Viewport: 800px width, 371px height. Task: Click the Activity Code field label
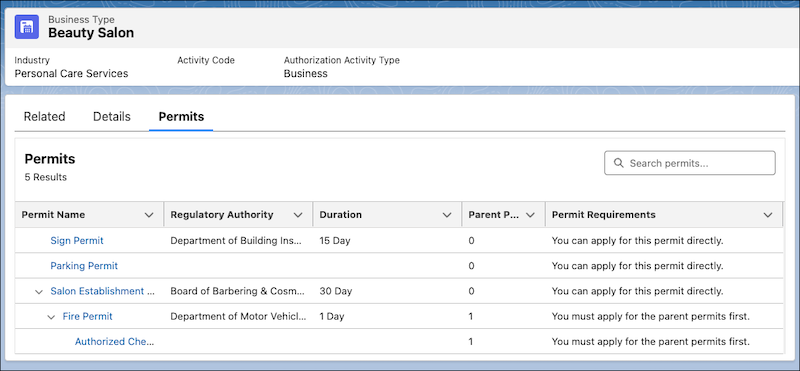[x=206, y=60]
